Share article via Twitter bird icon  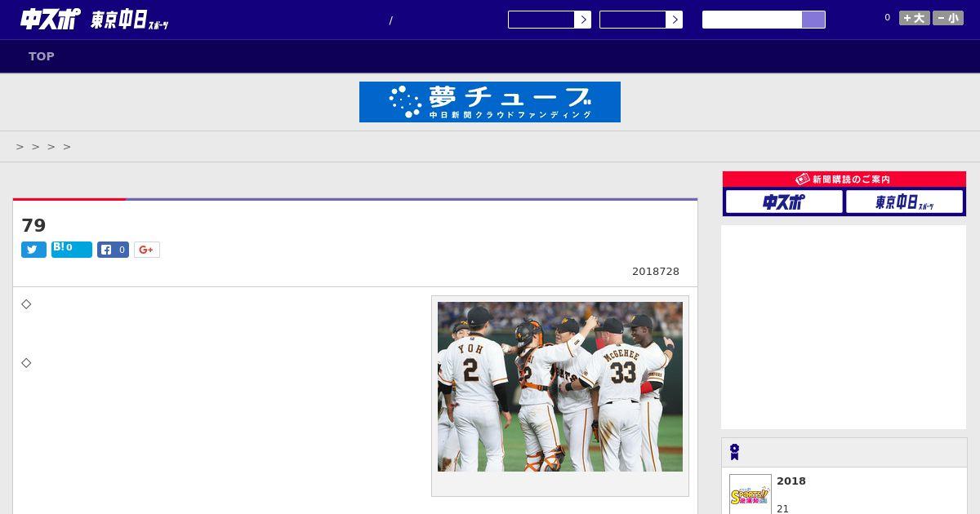33,250
